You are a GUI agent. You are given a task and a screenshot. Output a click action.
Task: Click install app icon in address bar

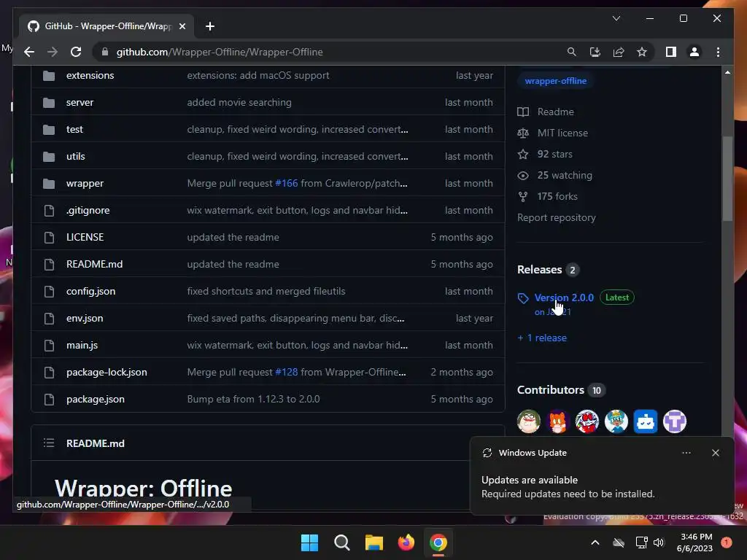click(595, 52)
